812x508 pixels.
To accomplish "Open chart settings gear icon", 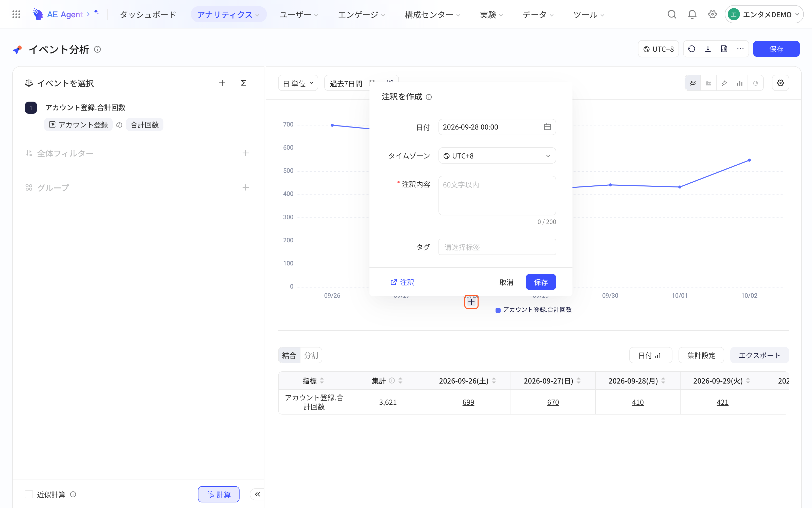I will 781,83.
